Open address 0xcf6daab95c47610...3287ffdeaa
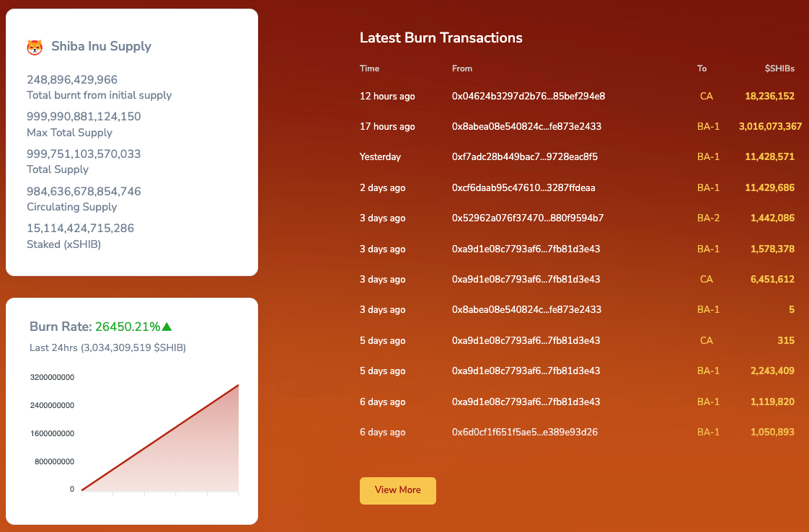809x532 pixels. (x=523, y=188)
